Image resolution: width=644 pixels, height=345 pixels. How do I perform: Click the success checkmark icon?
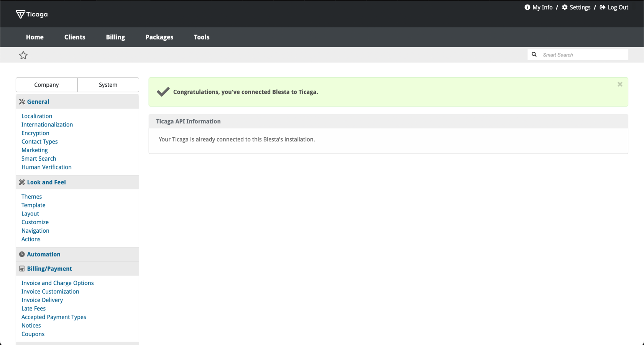163,92
